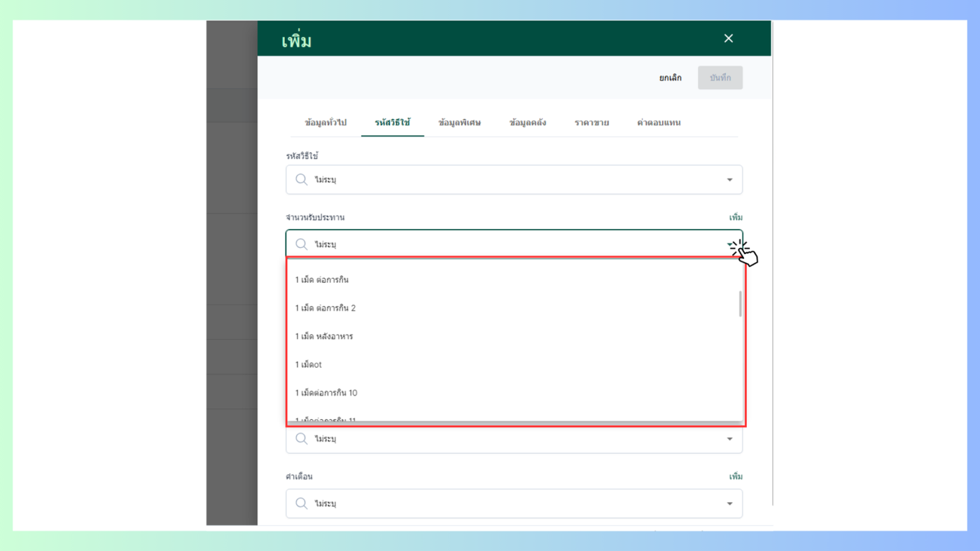Click search icon in field above คำเตือน

pos(302,439)
